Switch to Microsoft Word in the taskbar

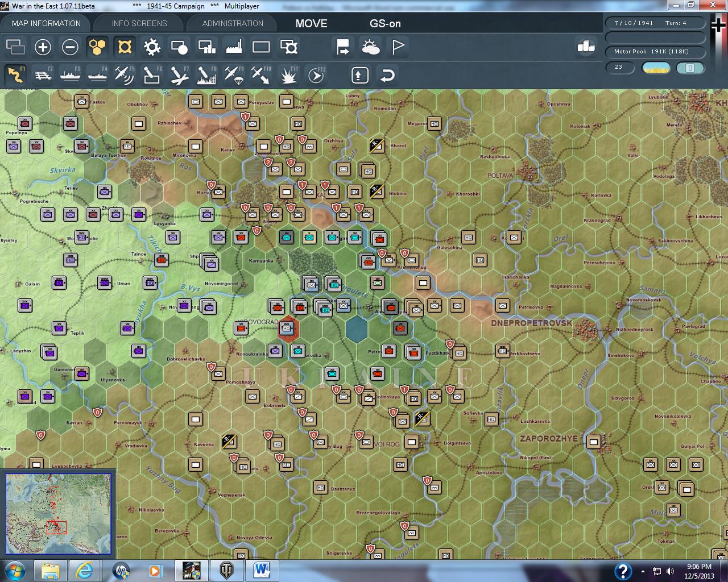click(262, 570)
